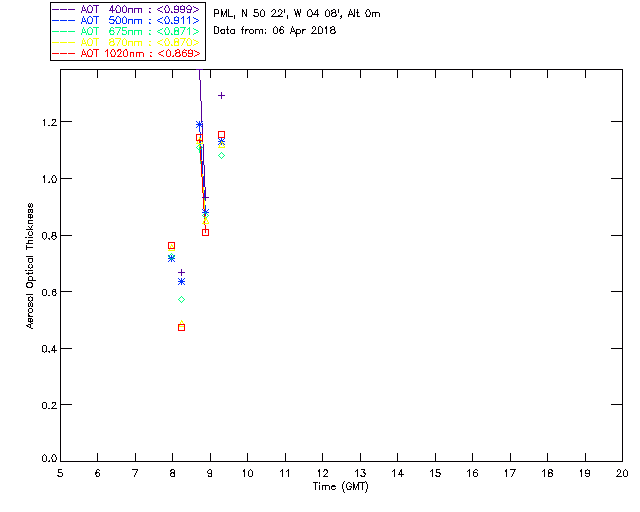The width and height of the screenshot is (640, 512).
Task: Click the 'Aerosol Optical Thickness' y-axis title
Action: [x=30, y=266]
